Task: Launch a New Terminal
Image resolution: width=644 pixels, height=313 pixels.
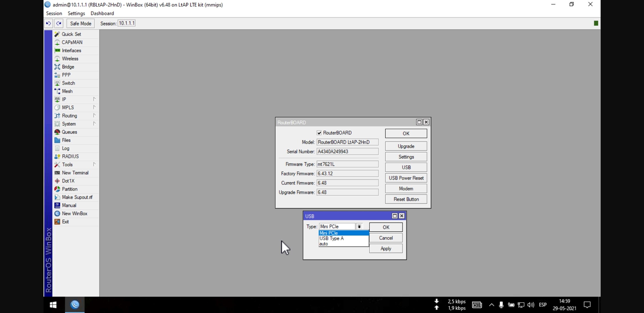Action: (x=75, y=172)
